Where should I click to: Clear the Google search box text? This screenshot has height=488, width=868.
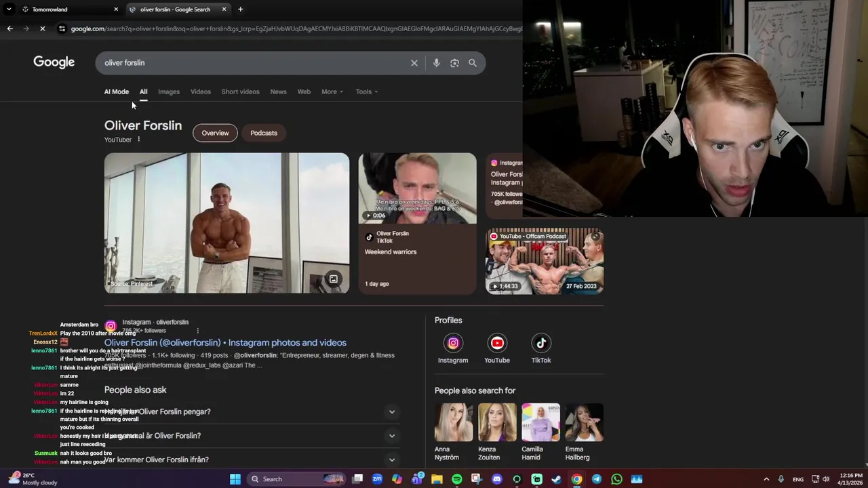414,63
